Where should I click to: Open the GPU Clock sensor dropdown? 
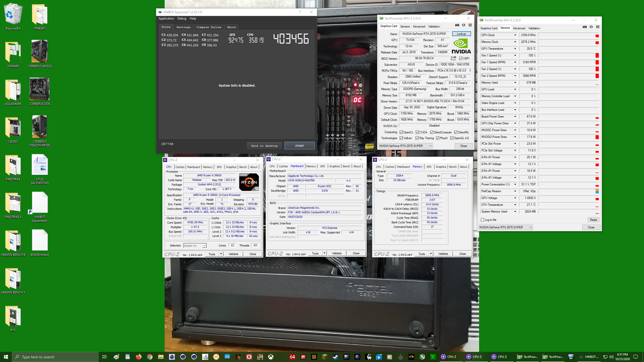pos(515,35)
